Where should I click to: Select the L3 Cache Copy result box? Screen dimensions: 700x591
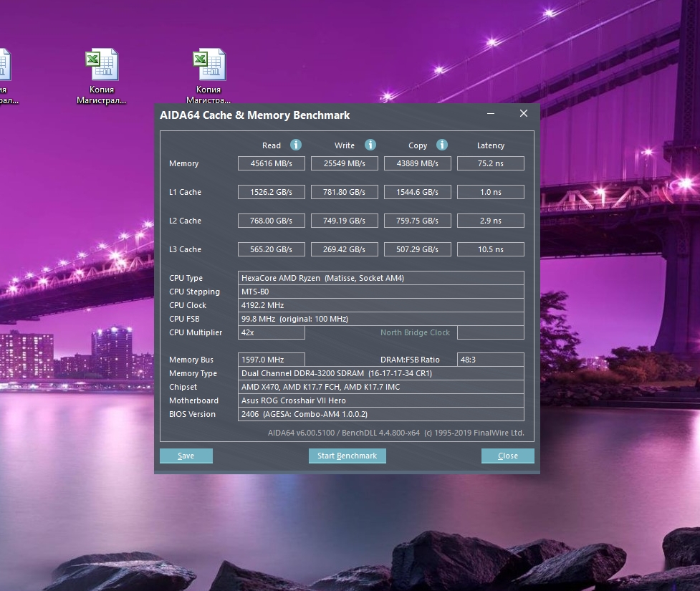pyautogui.click(x=418, y=249)
